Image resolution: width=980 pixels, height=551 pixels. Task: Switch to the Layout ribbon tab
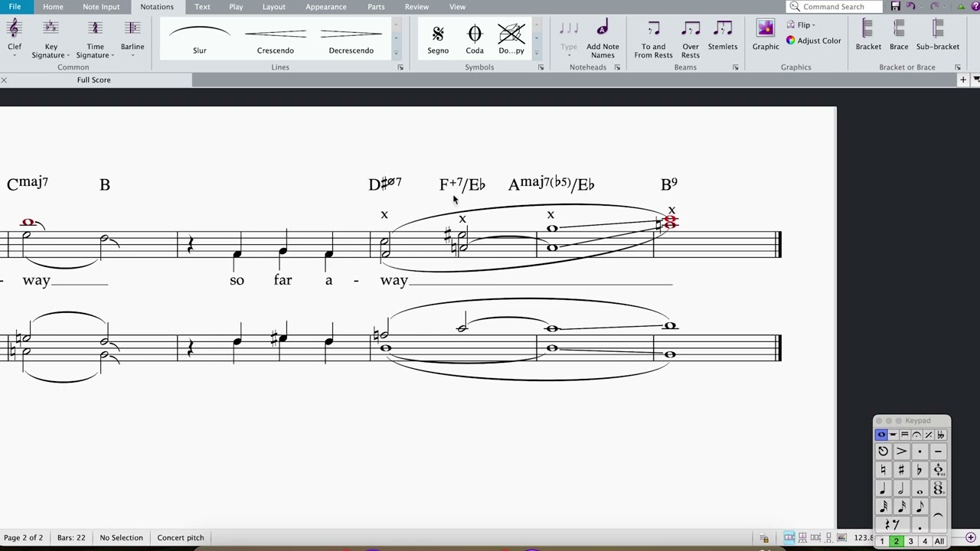[273, 7]
